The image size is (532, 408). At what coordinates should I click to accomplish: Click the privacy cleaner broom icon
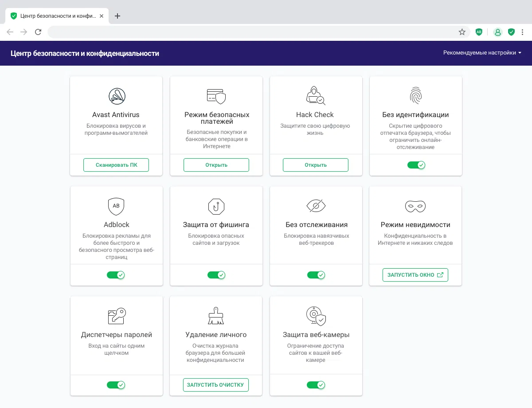pyautogui.click(x=216, y=316)
